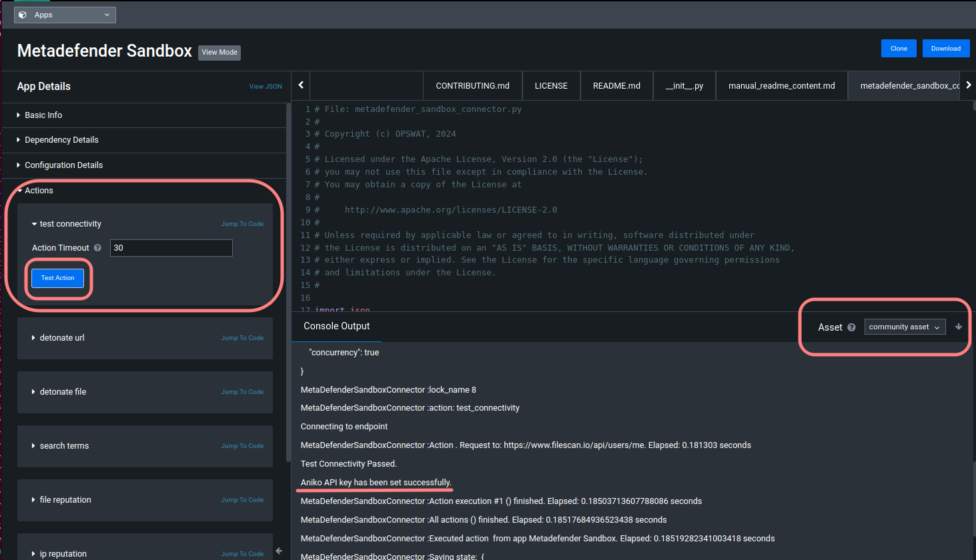Click the 'Aniko API key has been set successfully.' line
This screenshot has height=560, width=976.
[x=376, y=483]
